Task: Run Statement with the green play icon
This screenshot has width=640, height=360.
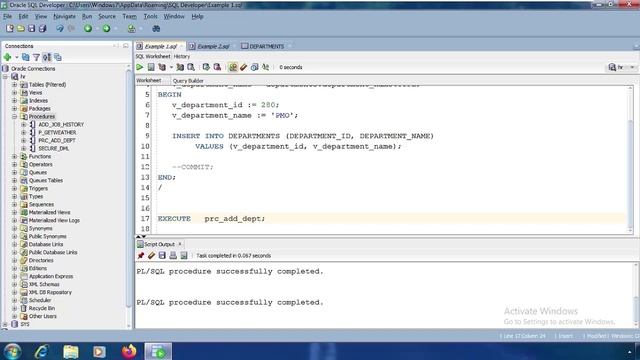Action: click(x=140, y=67)
